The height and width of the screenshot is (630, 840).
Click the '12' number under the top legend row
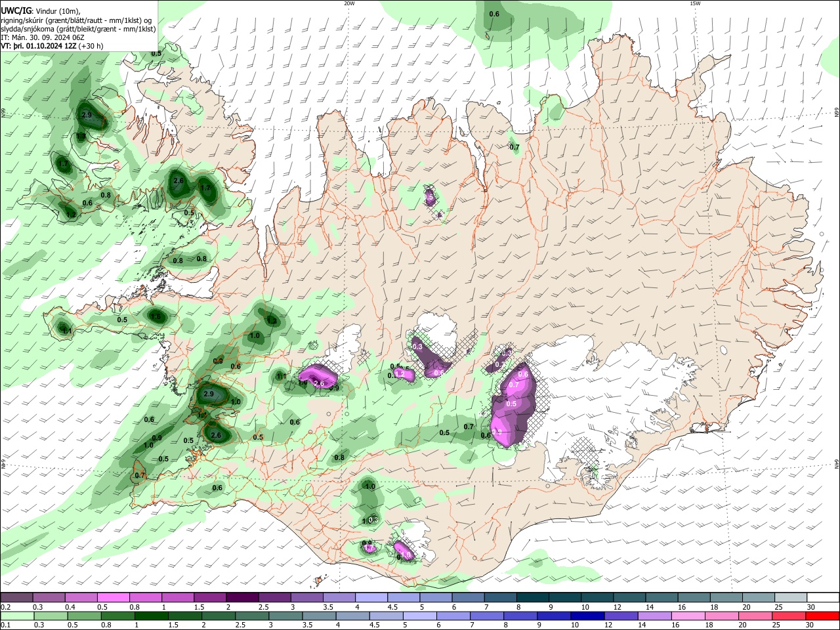pyautogui.click(x=617, y=607)
